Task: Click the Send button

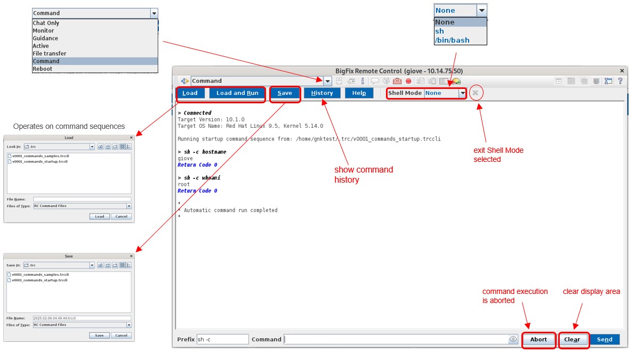Action: (x=605, y=339)
